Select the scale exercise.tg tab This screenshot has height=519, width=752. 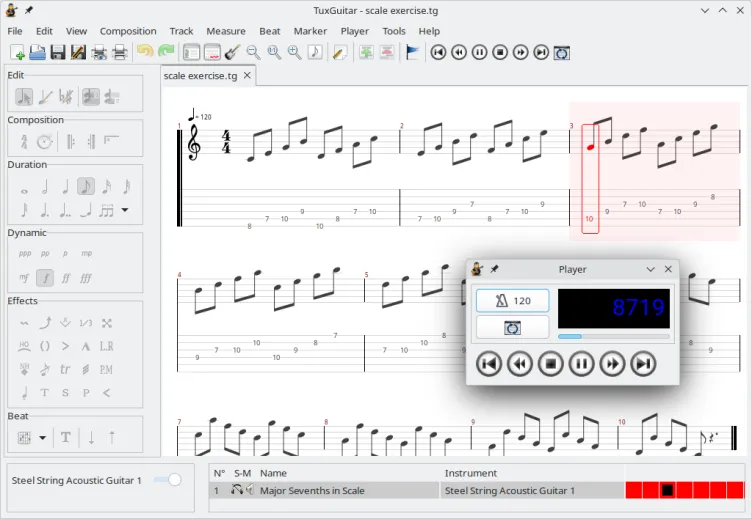(201, 76)
